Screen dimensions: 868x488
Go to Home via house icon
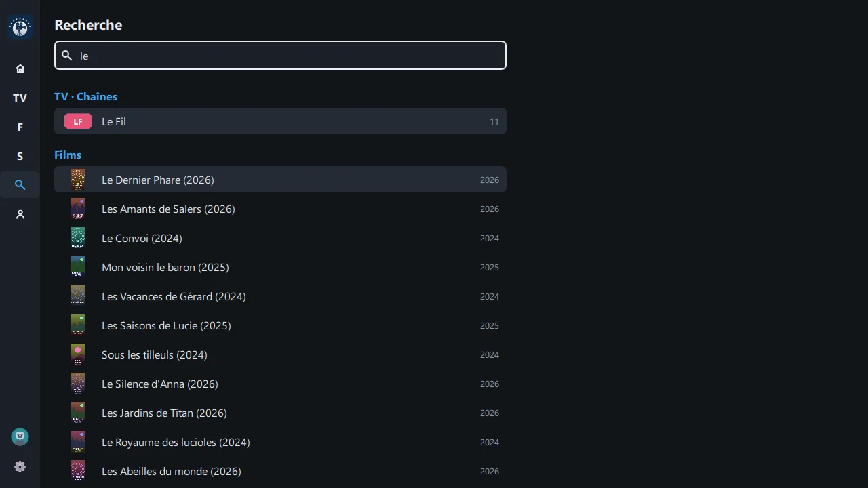(20, 68)
